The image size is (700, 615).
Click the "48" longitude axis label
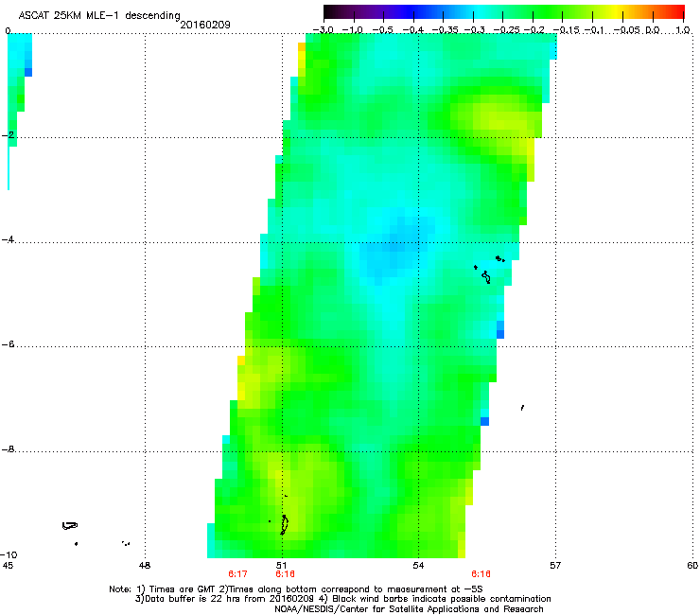click(145, 566)
